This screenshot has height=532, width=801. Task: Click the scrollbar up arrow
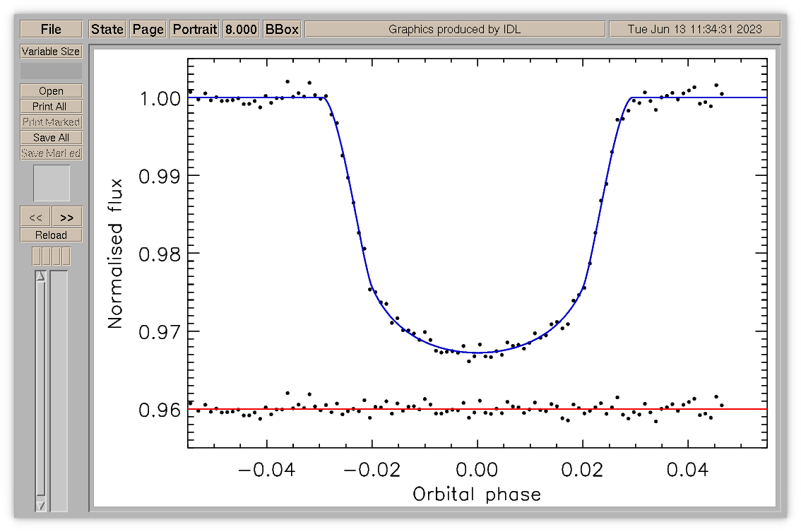pos(41,276)
